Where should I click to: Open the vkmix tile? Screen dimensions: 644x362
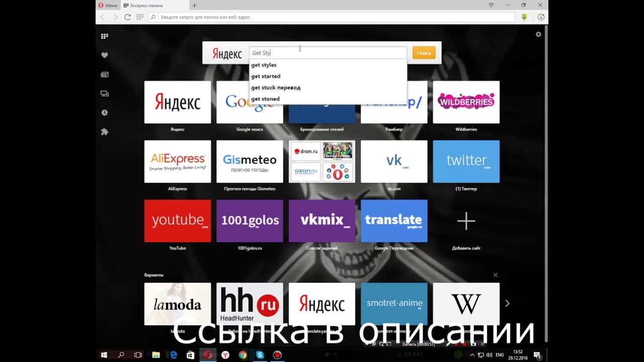tap(322, 221)
